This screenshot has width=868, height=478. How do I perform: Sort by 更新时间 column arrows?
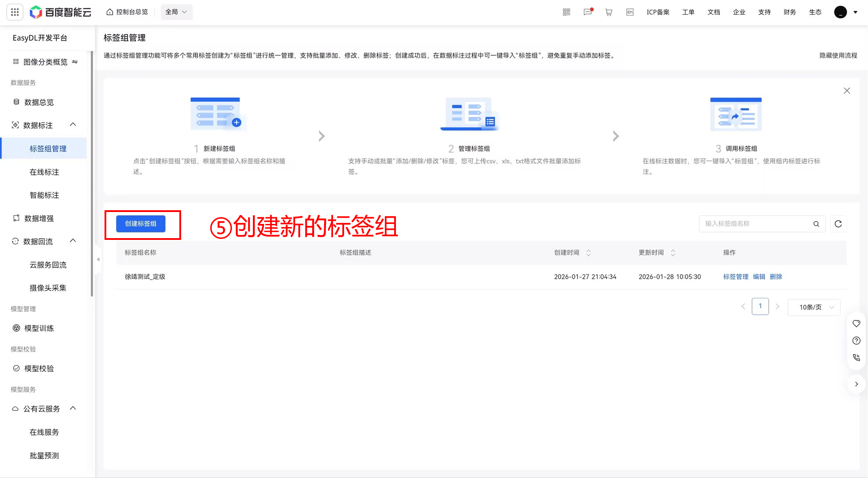(673, 253)
